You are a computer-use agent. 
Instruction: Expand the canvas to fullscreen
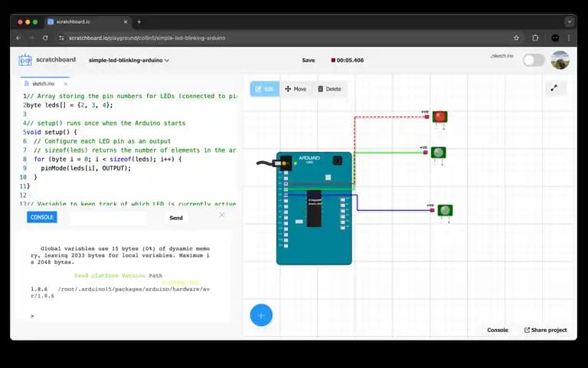[554, 88]
